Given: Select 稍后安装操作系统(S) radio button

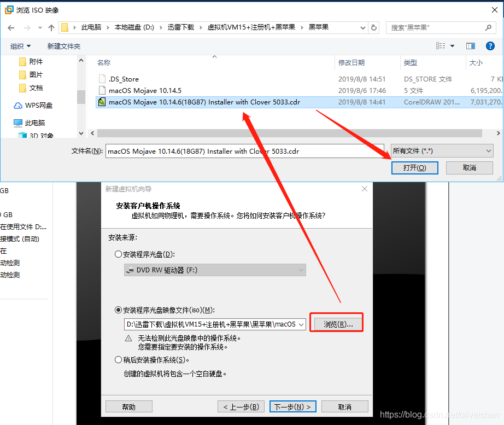Looking at the screenshot, I should tap(118, 360).
